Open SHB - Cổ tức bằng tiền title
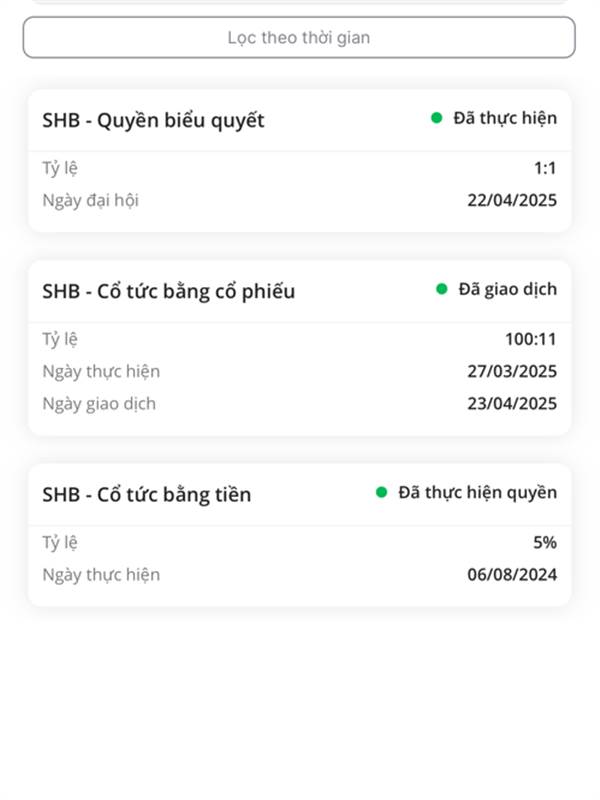Image resolution: width=600 pixels, height=800 pixels. coord(146,495)
